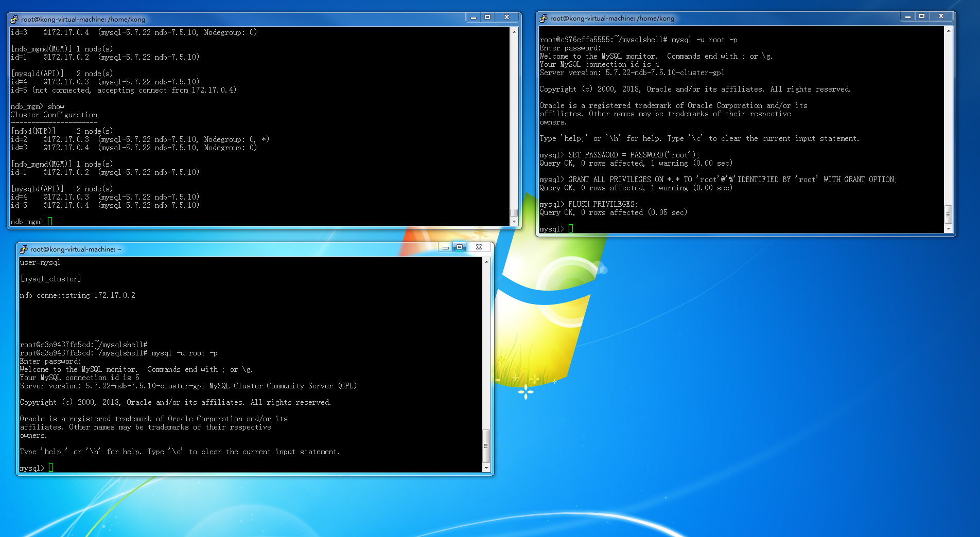Click "root@a3a9437fa5cd:~/mysqlshell# mysql -u root -p" line

pos(118,353)
